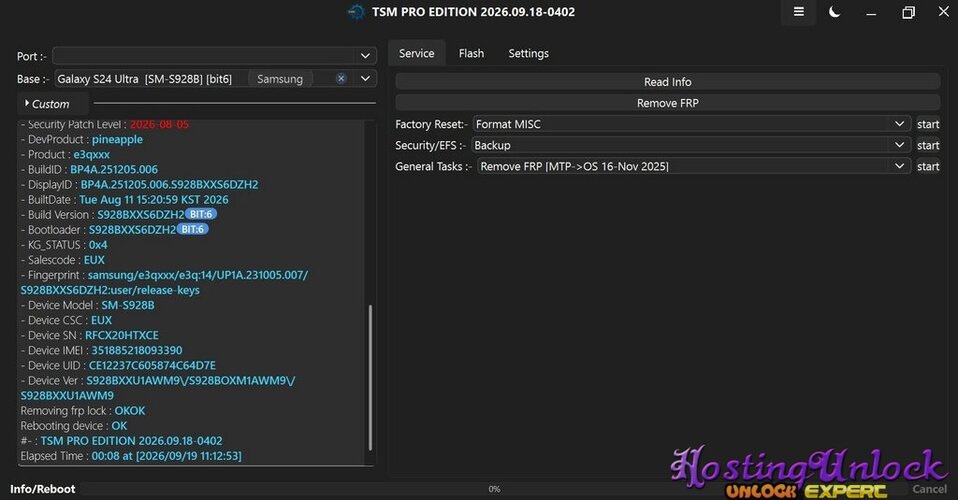The width and height of the screenshot is (958, 500).
Task: Open the Factory Reset dropdown
Action: 692,124
